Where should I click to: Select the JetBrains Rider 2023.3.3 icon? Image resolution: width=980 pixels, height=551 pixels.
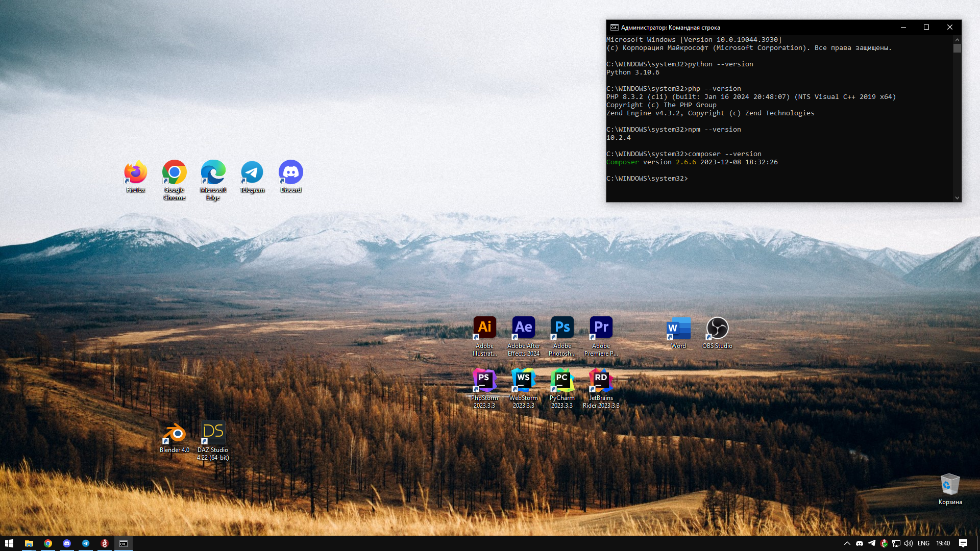(x=601, y=388)
